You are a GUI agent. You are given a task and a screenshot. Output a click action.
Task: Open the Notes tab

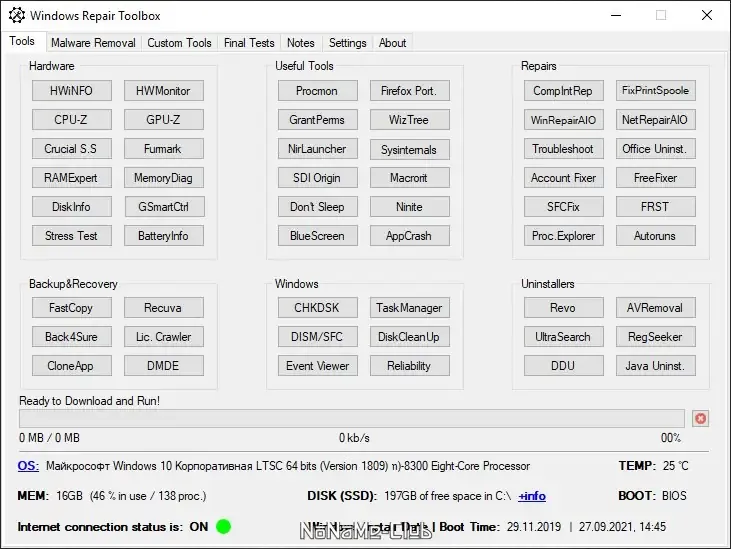point(301,43)
